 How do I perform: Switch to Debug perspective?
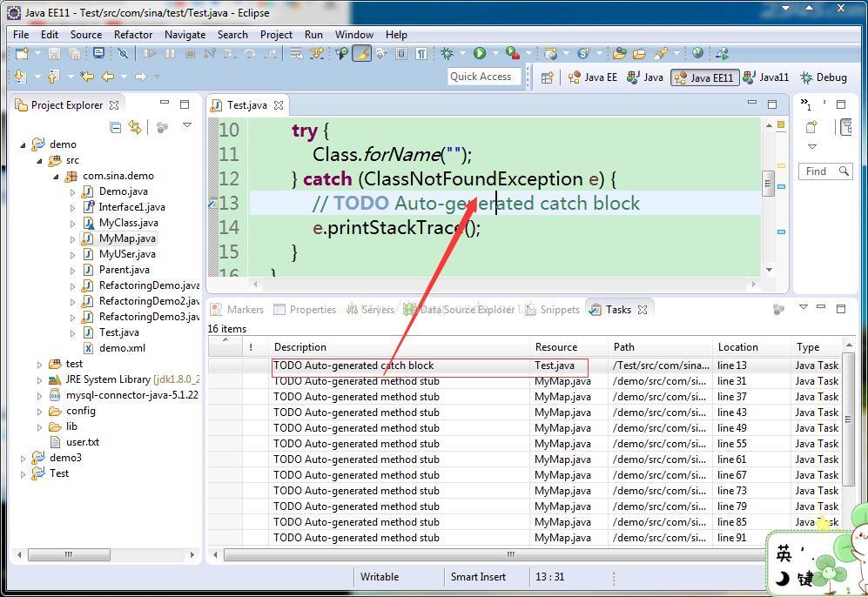pyautogui.click(x=824, y=77)
